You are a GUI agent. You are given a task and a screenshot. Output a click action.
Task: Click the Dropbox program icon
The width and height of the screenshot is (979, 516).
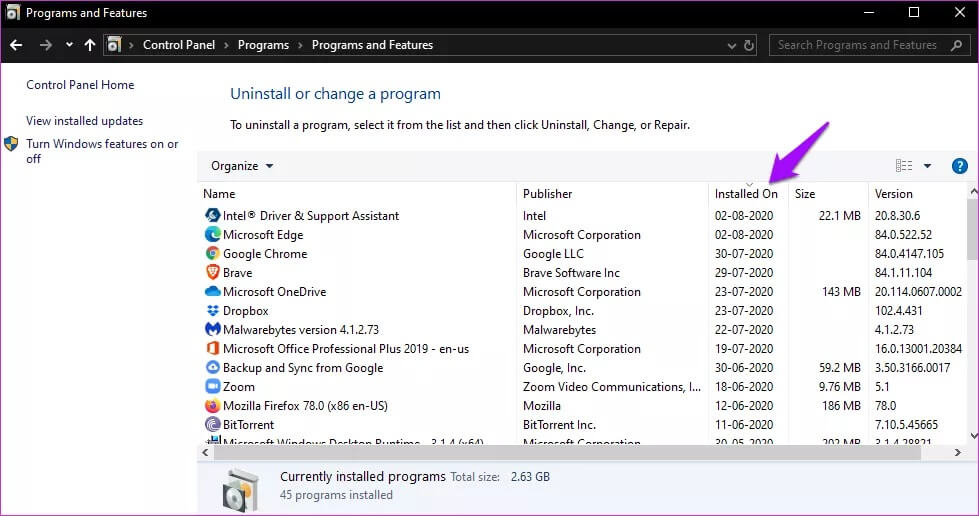click(212, 310)
